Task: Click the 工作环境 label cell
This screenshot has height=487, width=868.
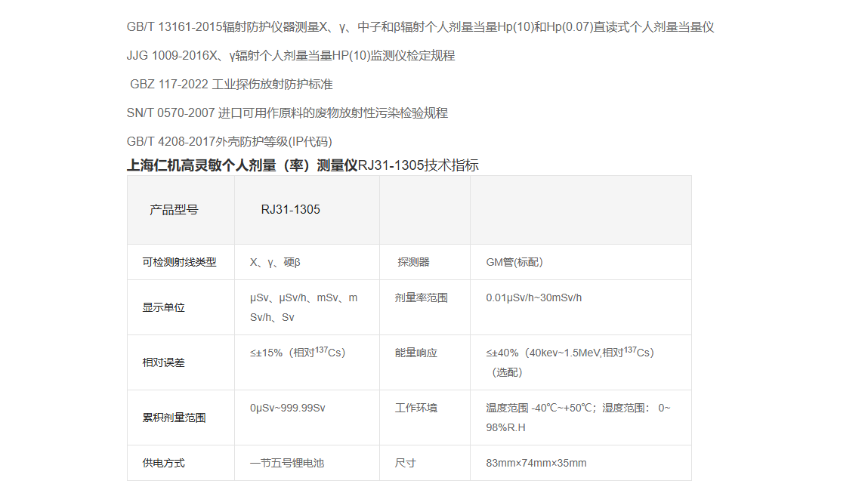Action: (x=425, y=418)
